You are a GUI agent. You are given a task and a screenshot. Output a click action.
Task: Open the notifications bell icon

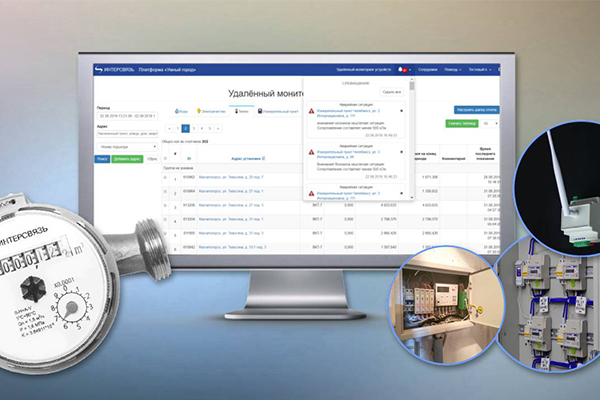[402, 69]
